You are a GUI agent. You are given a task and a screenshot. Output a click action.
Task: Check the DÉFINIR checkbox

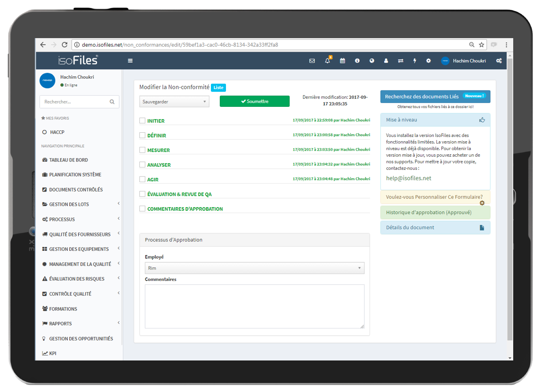tap(142, 135)
